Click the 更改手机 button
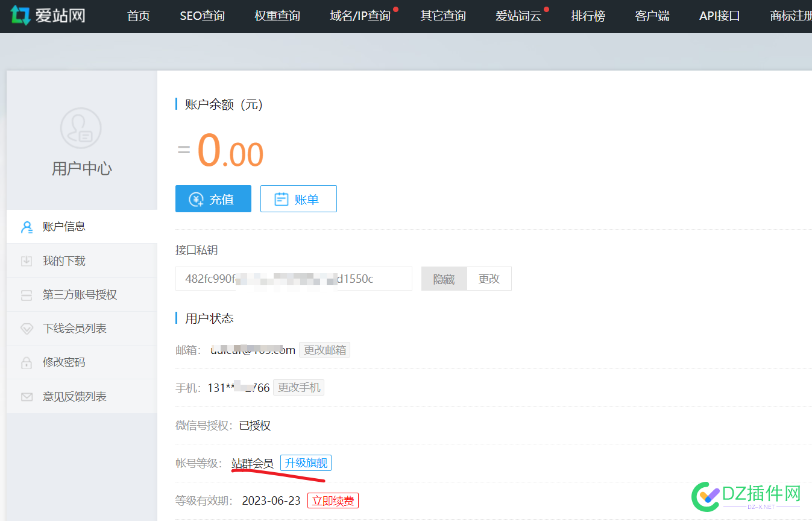Image resolution: width=812 pixels, height=521 pixels. (299, 388)
